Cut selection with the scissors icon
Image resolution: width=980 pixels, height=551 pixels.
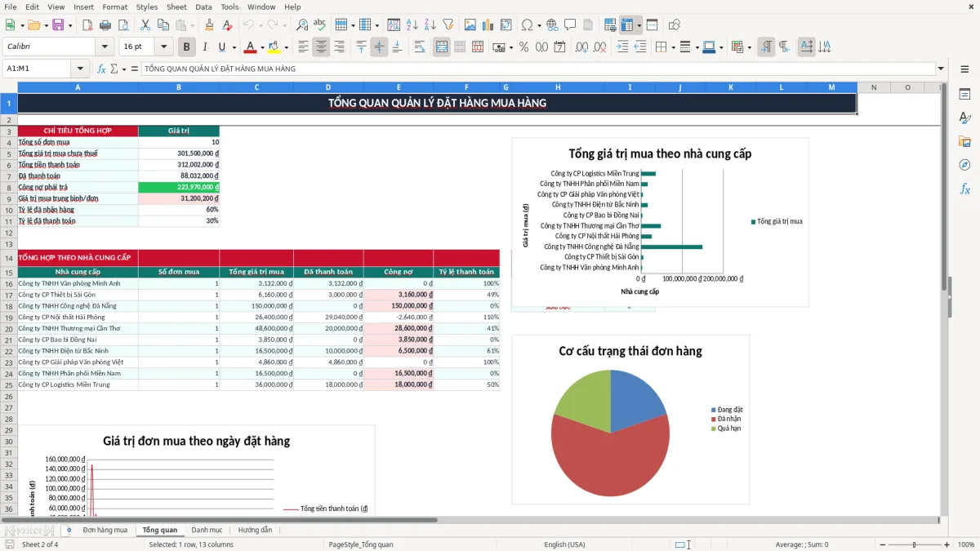tap(145, 25)
